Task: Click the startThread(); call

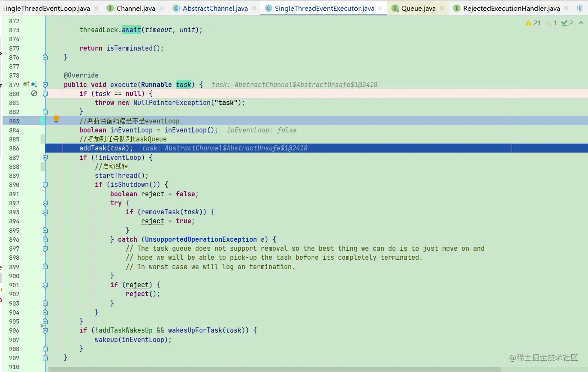Action: (x=122, y=176)
